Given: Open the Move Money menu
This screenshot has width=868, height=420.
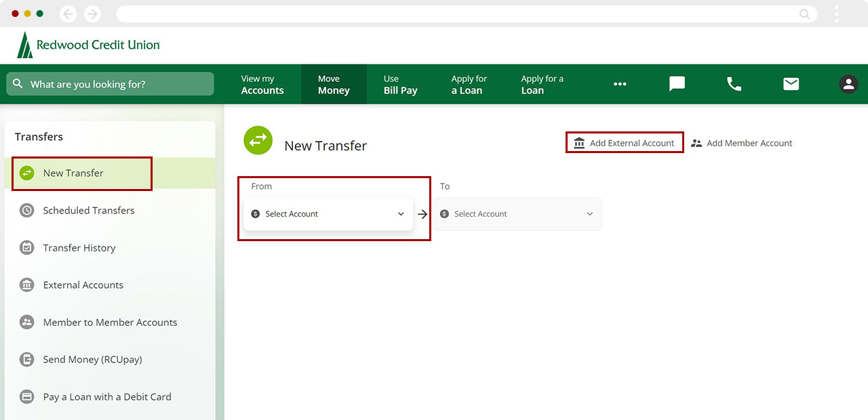Looking at the screenshot, I should 334,85.
